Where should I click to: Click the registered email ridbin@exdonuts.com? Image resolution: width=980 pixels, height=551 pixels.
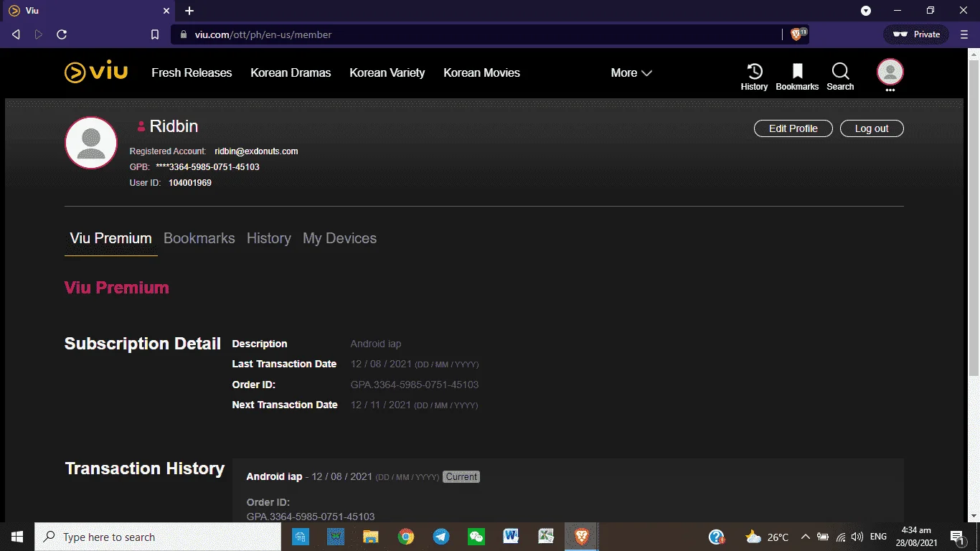coord(256,151)
